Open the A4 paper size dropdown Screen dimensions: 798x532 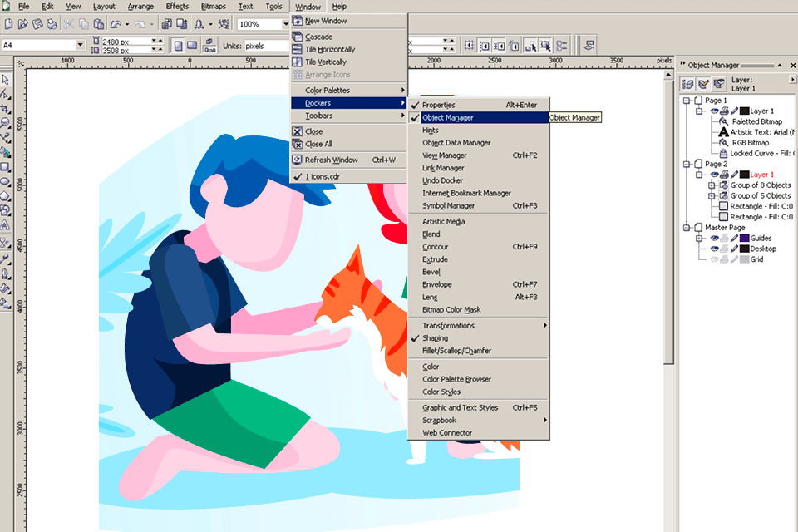pyautogui.click(x=81, y=45)
